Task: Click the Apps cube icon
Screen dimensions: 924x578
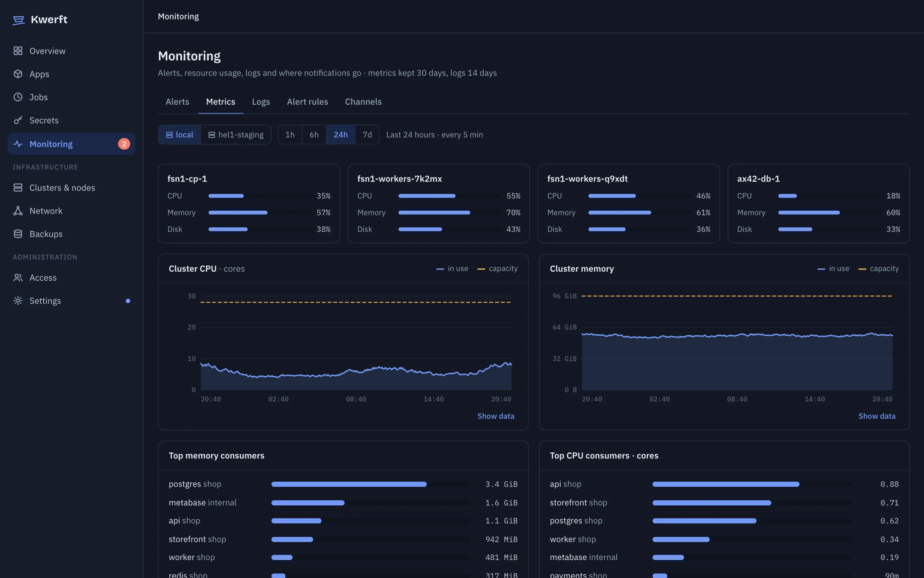Action: (18, 74)
